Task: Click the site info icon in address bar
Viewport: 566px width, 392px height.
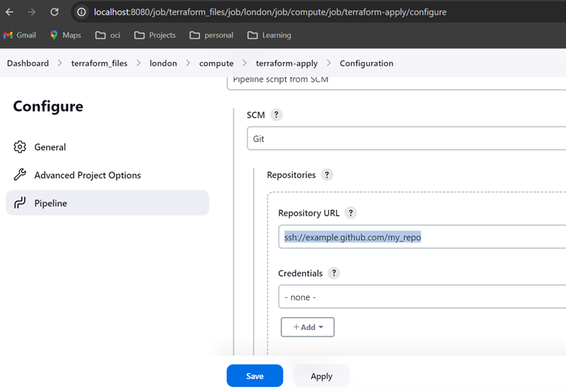Action: coord(82,12)
